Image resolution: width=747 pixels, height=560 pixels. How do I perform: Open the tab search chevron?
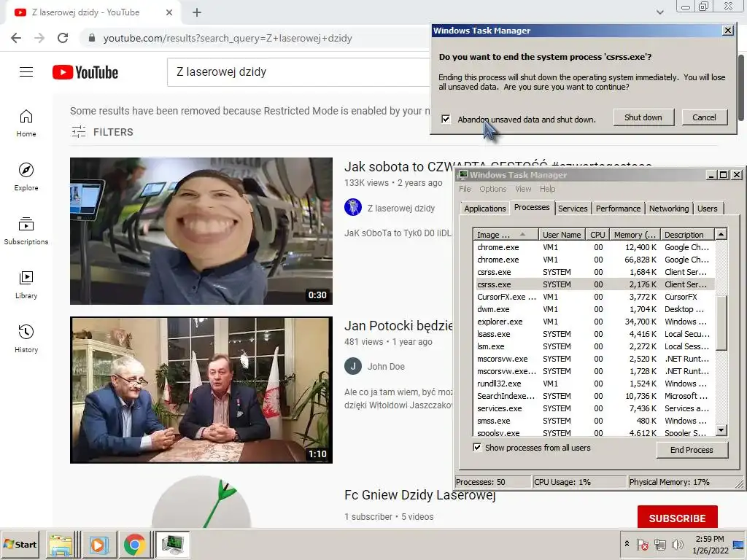coord(659,12)
